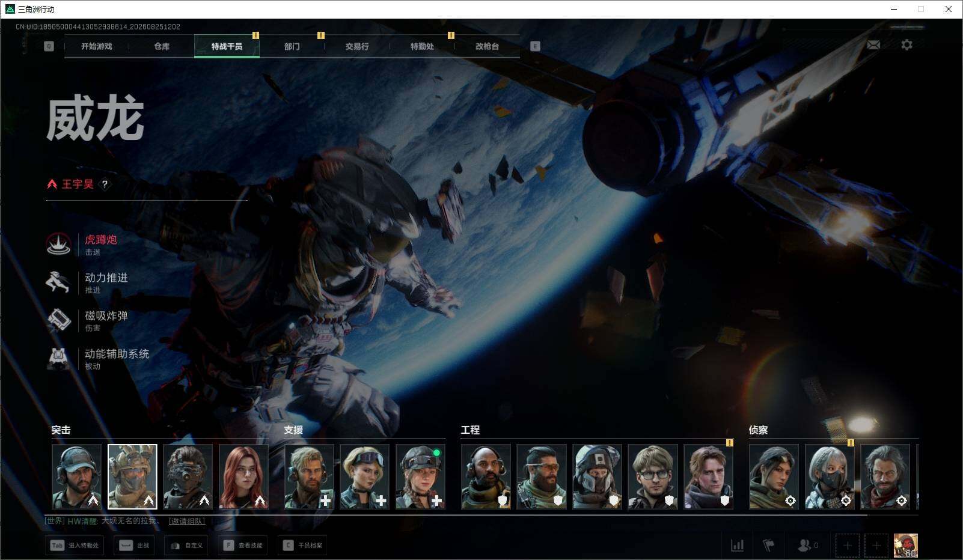Viewport: 963px width, 560px height.
Task: Click the Q key icon before the tabs
Action: click(x=49, y=46)
